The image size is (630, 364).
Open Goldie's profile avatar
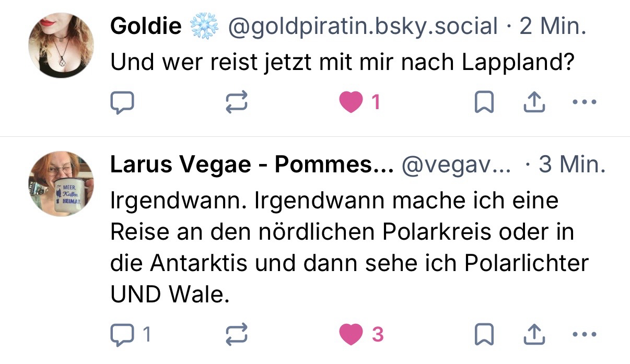pos(61,45)
